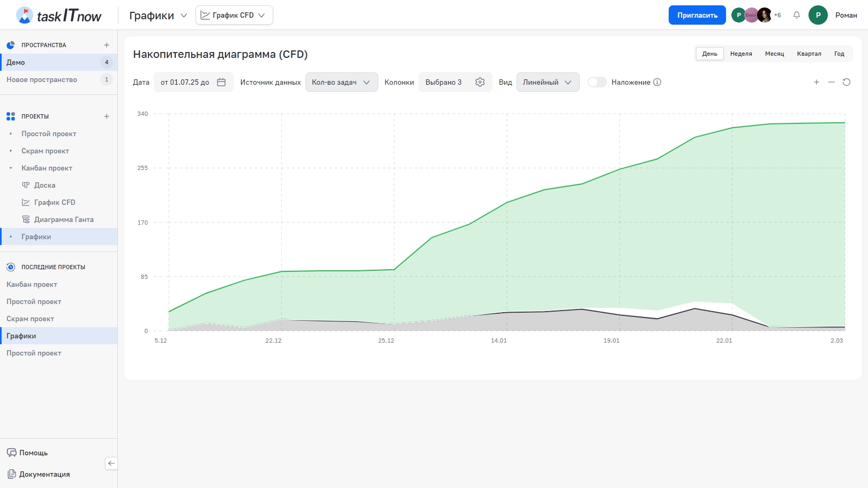Reset chart zoom with refresh icon
The height and width of the screenshot is (488, 868).
click(x=847, y=82)
